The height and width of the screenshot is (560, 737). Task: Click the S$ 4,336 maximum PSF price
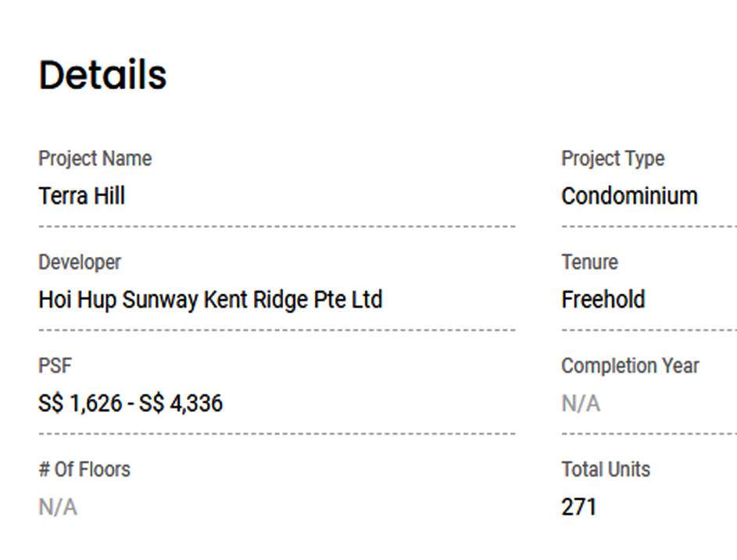(181, 403)
